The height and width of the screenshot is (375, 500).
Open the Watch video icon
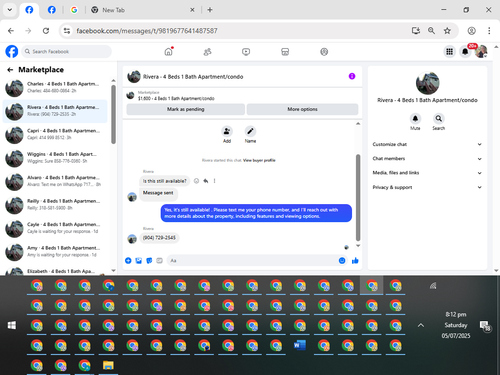point(246,52)
